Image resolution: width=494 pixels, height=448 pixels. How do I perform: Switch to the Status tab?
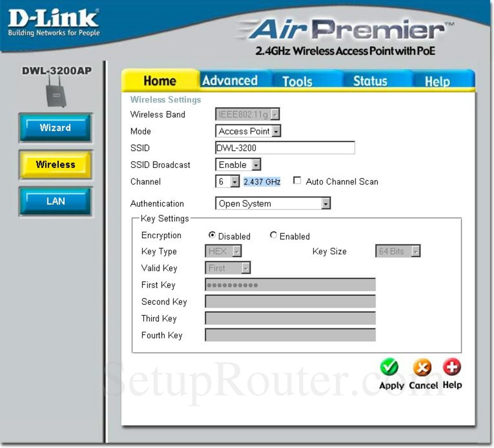click(x=370, y=81)
